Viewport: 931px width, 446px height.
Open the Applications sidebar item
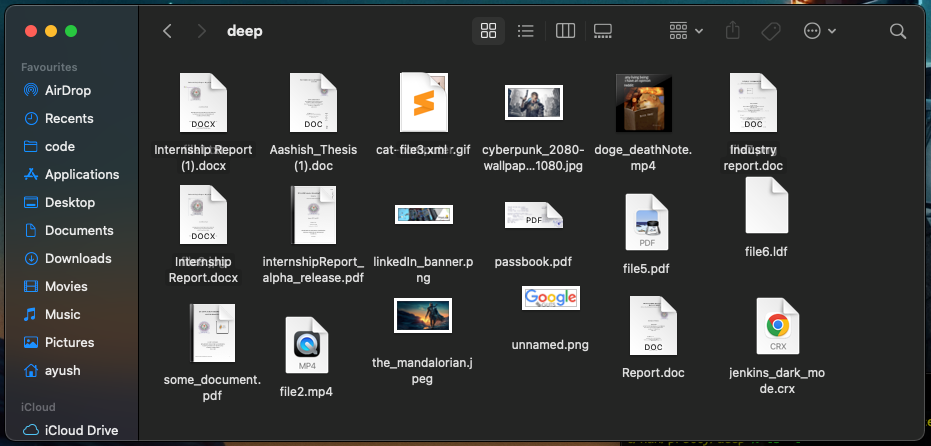click(81, 174)
